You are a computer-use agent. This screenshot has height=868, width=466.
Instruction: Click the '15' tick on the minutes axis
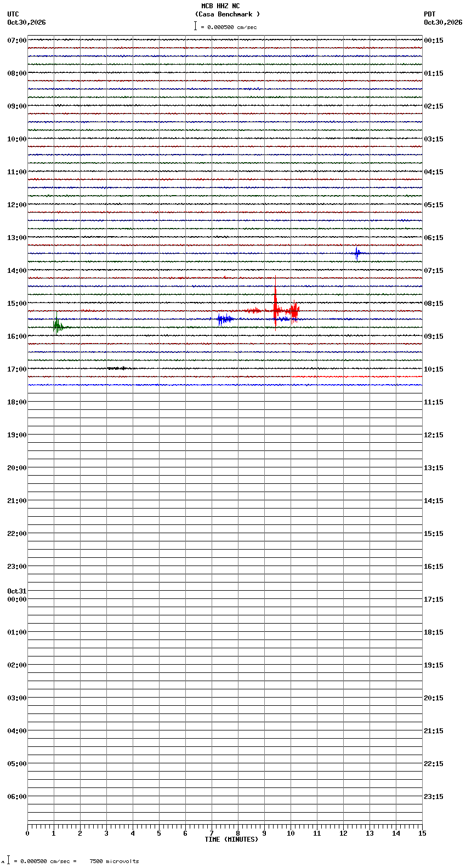(x=422, y=833)
